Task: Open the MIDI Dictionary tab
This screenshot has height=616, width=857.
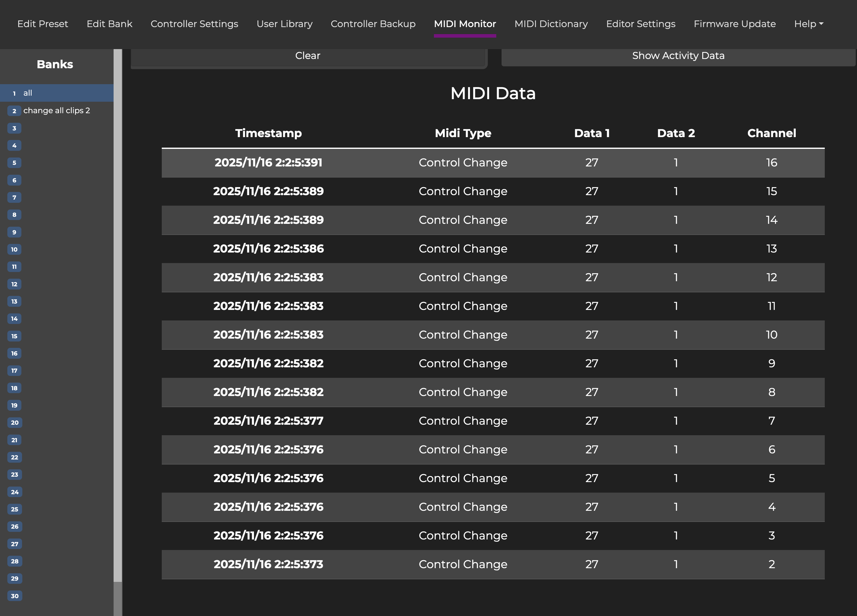Action: point(551,24)
